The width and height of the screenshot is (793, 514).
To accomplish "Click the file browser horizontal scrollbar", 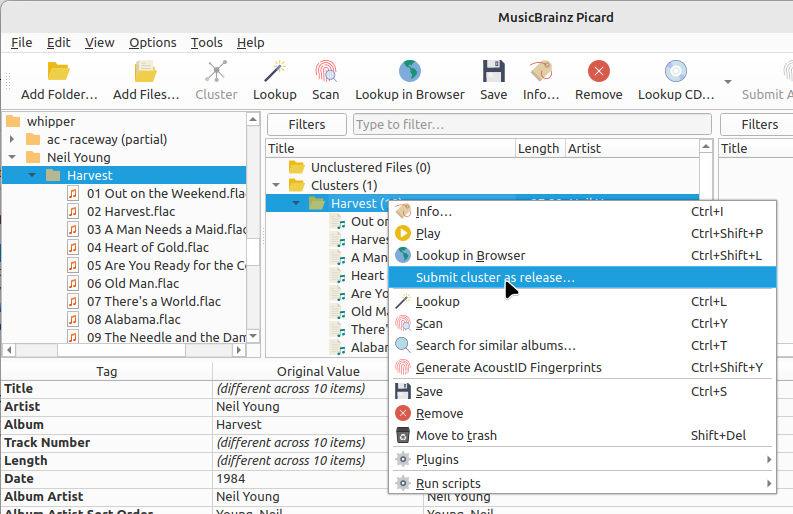I will click(x=121, y=350).
